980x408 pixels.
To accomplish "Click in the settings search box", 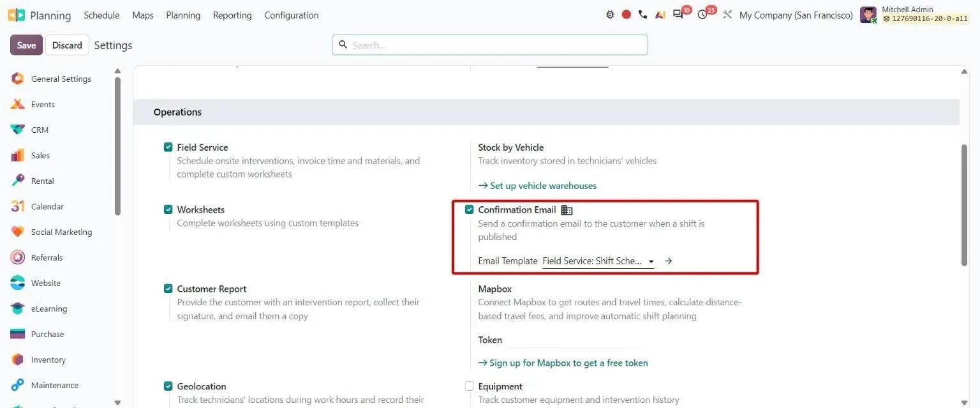I will (490, 45).
